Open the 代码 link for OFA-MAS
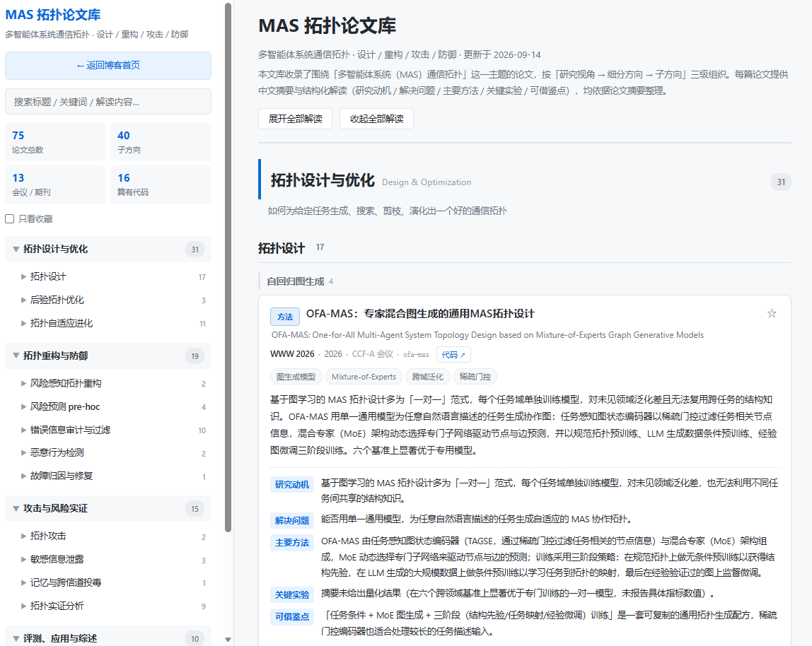812x646 pixels. tap(453, 355)
